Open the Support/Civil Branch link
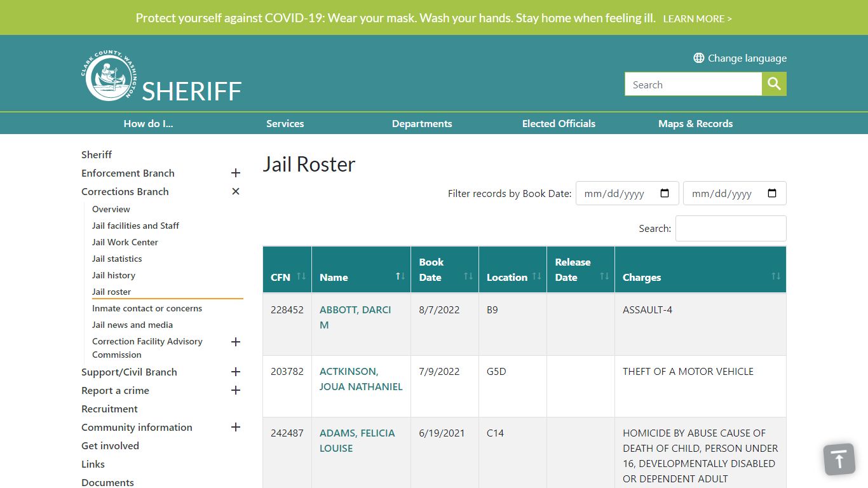 (129, 372)
